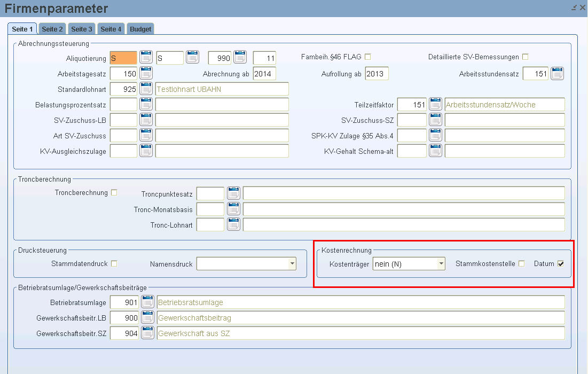Click the Aufrollung ab field with 2013
This screenshot has width=588, height=374.
(x=377, y=74)
